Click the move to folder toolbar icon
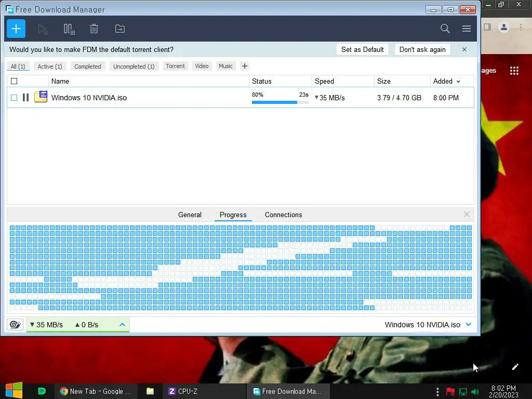 pos(120,29)
